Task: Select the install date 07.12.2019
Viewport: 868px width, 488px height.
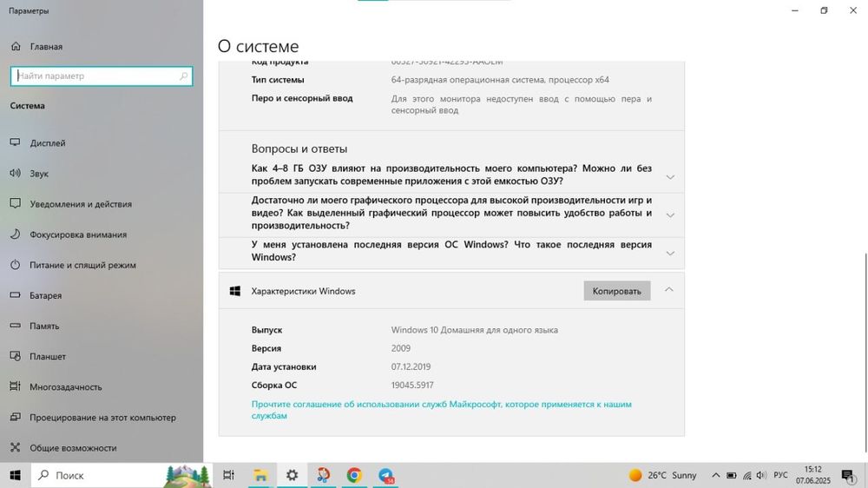Action: (x=411, y=366)
